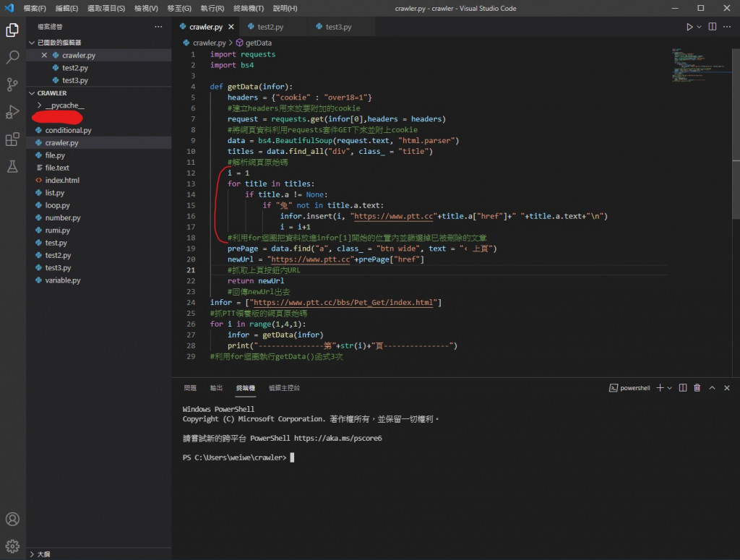Split the editor to the right
The height and width of the screenshot is (560, 740).
tap(712, 27)
